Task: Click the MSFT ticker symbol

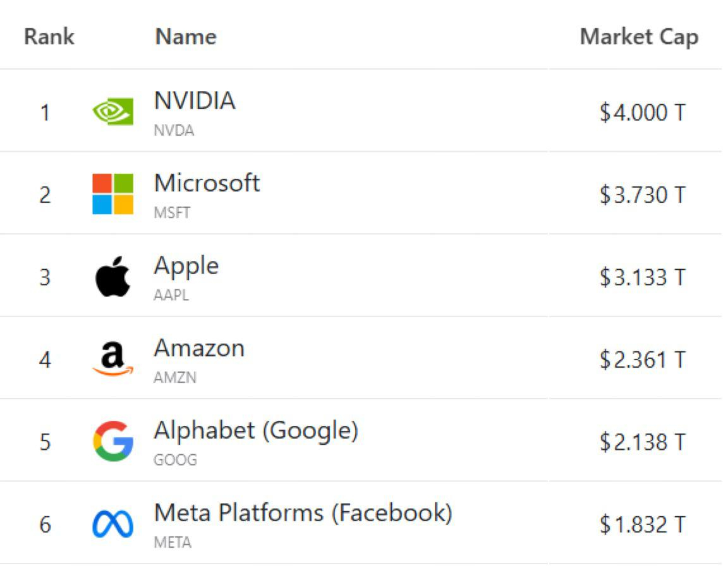Action: [x=172, y=213]
